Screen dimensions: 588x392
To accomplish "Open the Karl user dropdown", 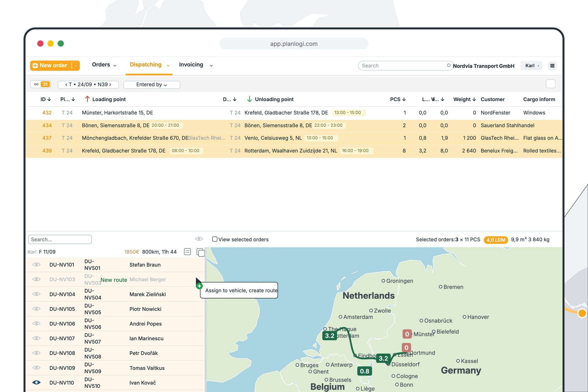I will [x=532, y=66].
